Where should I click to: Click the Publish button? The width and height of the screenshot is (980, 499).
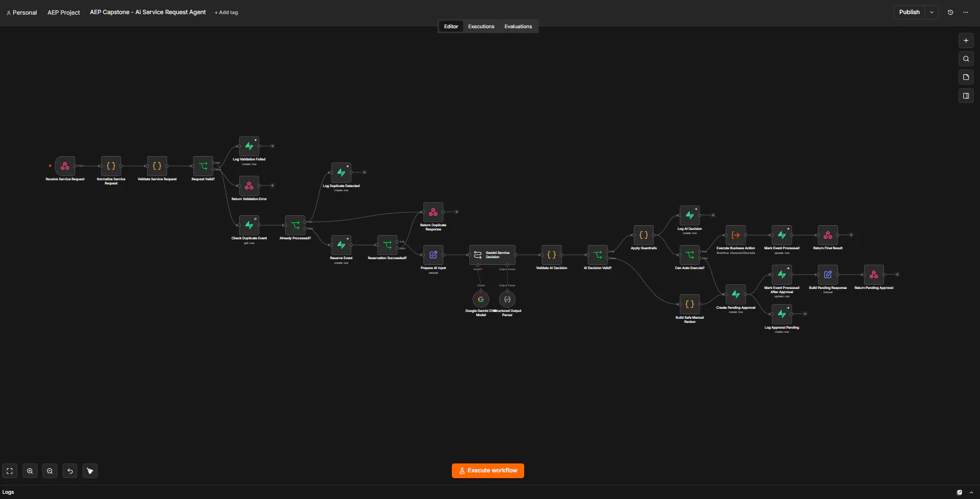click(909, 12)
